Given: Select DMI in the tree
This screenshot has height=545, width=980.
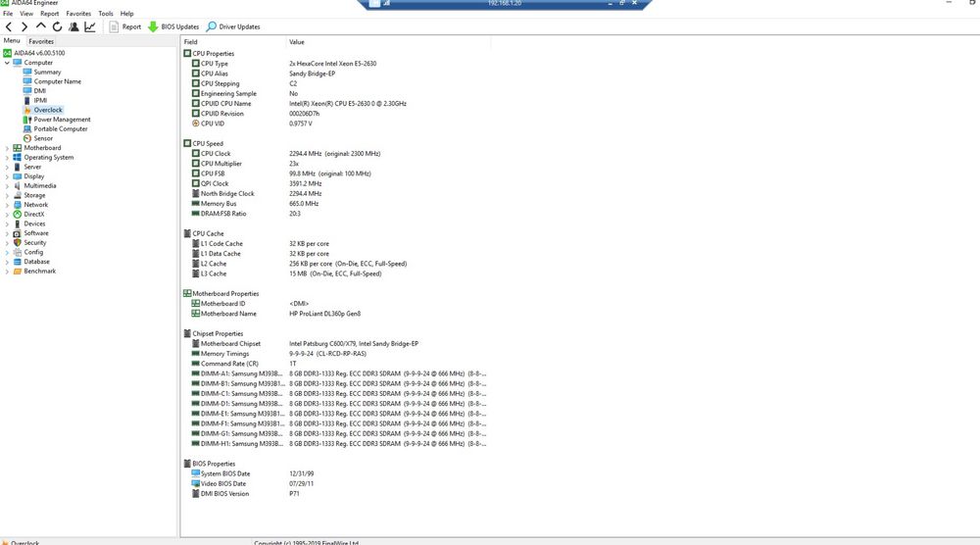Looking at the screenshot, I should (x=40, y=91).
